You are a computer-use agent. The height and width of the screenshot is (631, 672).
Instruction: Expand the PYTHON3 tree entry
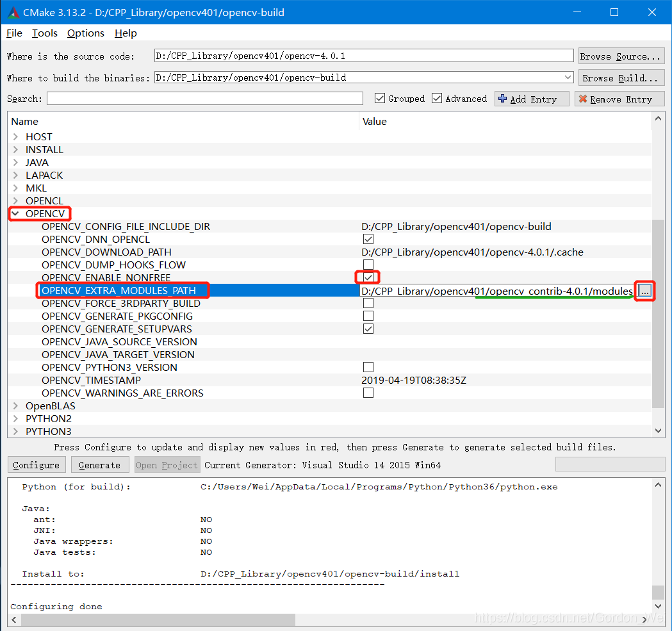tap(15, 431)
